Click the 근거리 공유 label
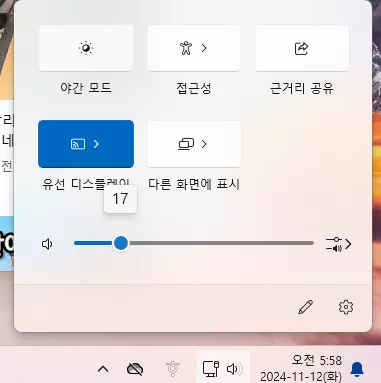 [x=302, y=88]
